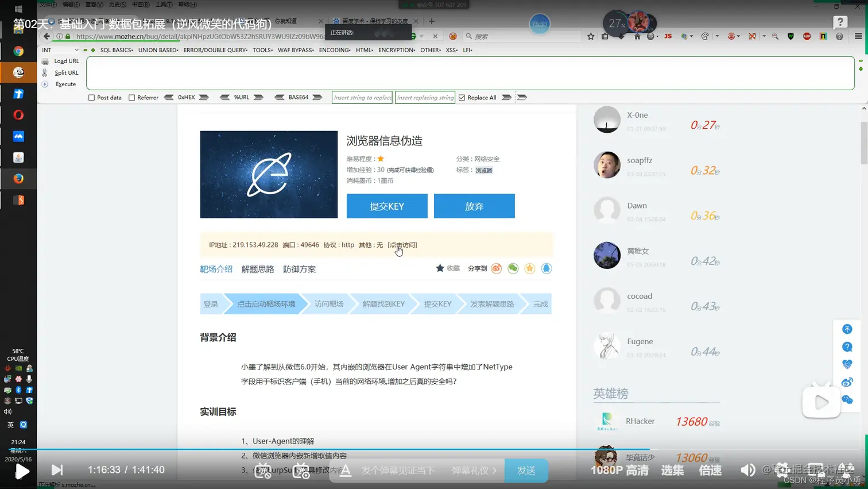Image resolution: width=868 pixels, height=489 pixels.
Task: Open a new browser tab with plus
Action: pyautogui.click(x=432, y=21)
